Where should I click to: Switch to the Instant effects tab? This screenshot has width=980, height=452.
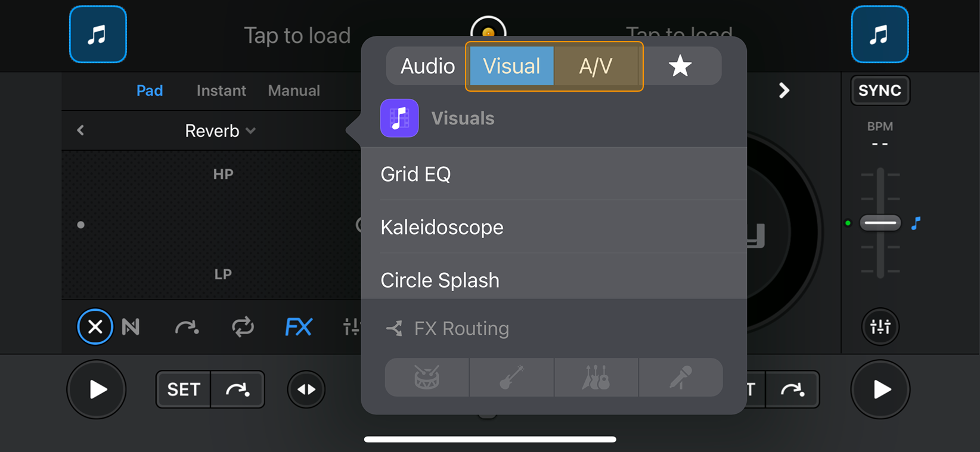(x=221, y=90)
